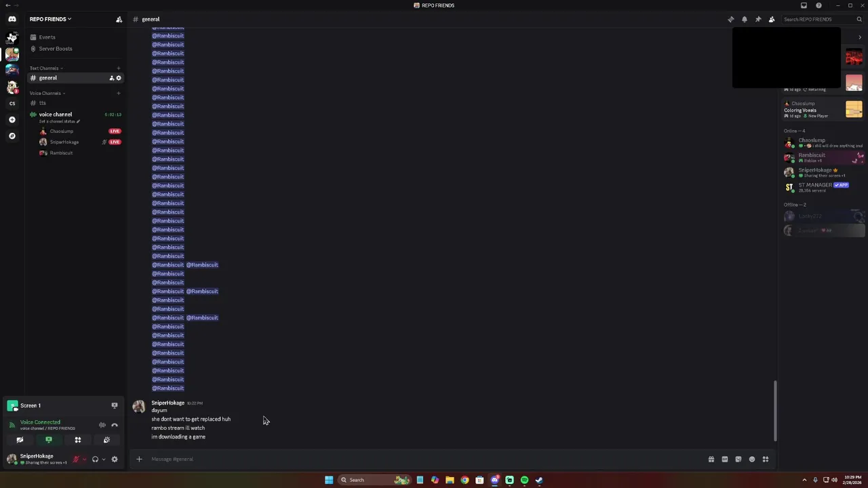
Task: Click SniperHokage message author name
Action: [x=167, y=403]
